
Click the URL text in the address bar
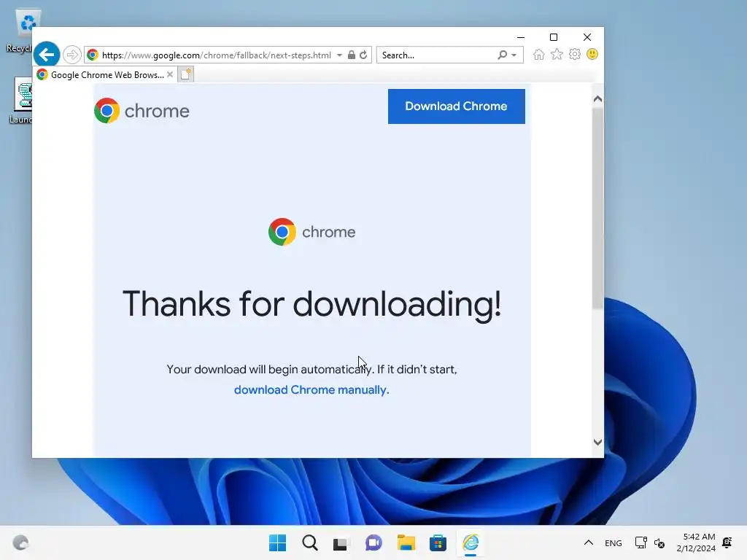216,55
